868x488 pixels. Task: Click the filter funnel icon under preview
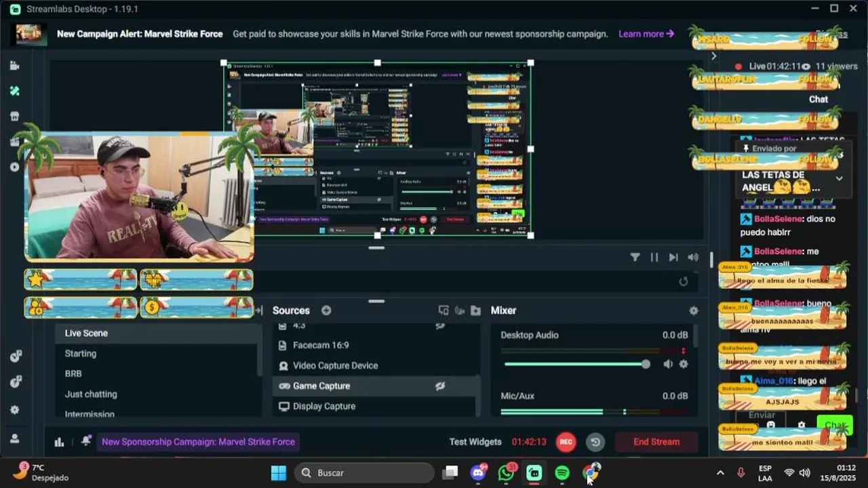tap(635, 258)
